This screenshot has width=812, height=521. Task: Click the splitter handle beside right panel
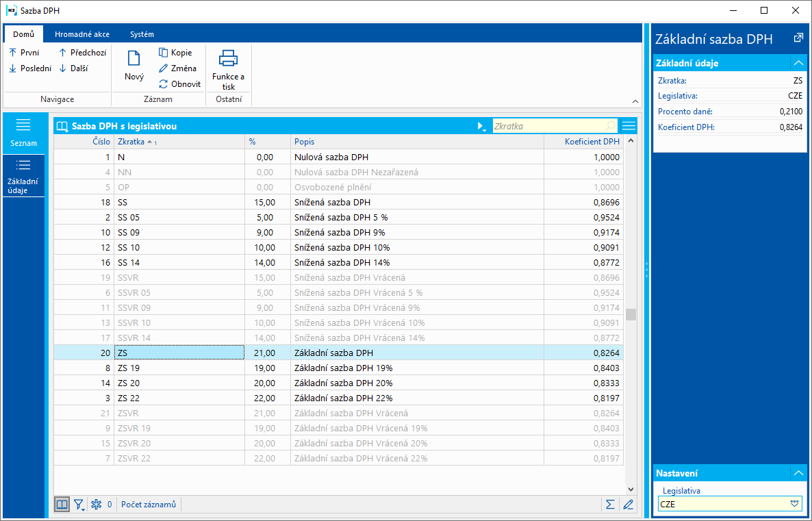click(x=646, y=270)
